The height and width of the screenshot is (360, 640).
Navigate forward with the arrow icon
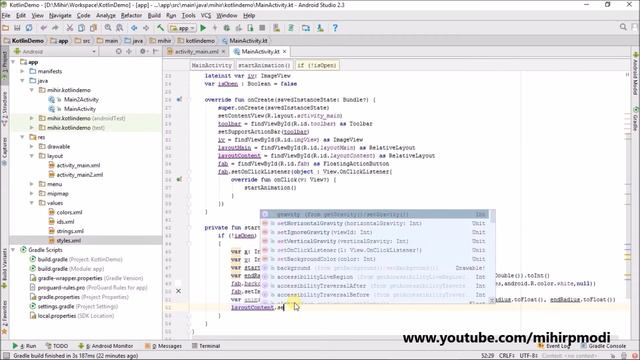[146, 28]
